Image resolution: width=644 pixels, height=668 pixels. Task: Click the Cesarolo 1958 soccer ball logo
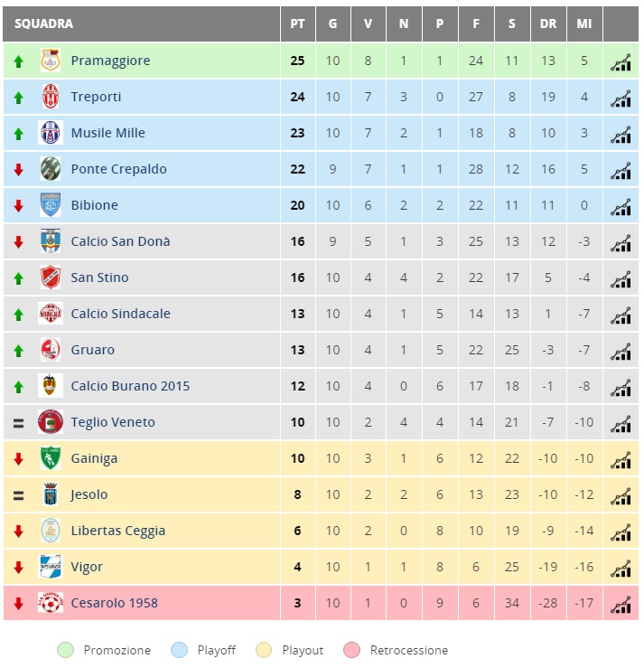click(x=51, y=603)
